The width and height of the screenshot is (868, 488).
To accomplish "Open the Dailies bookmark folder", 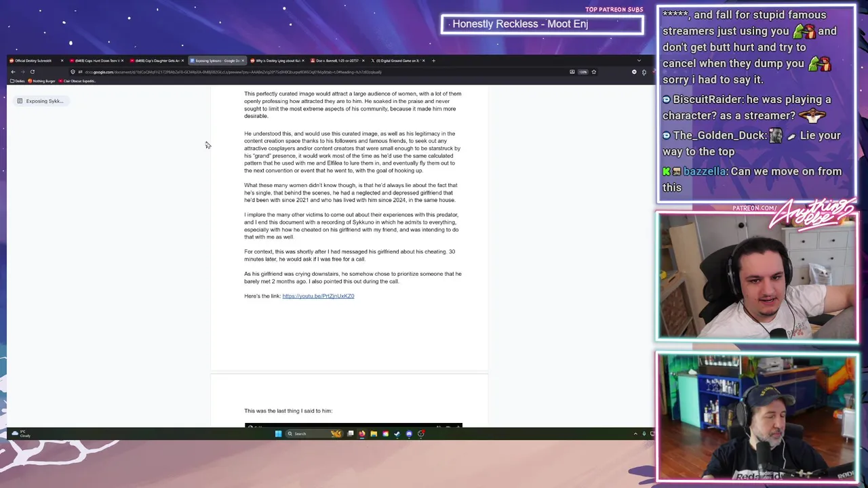I will (18, 81).
